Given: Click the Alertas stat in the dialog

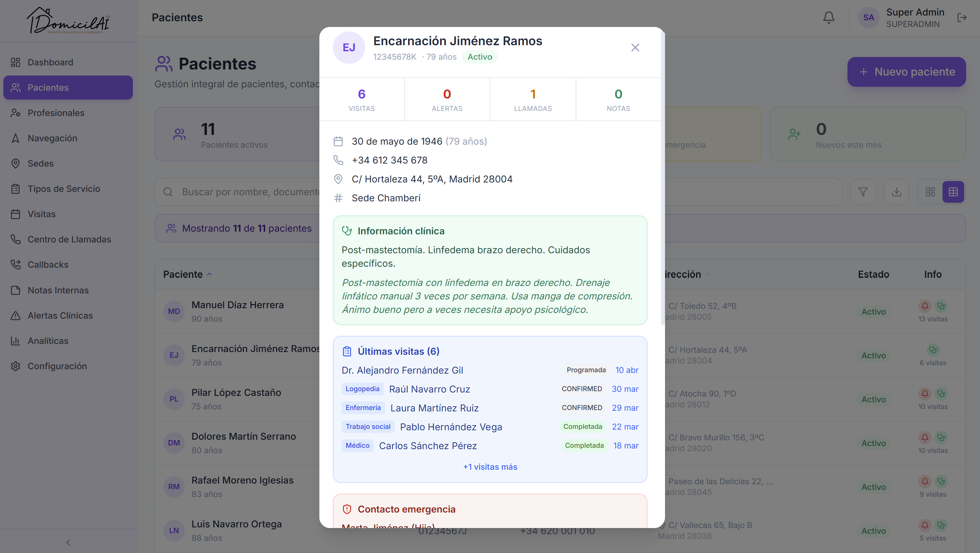Looking at the screenshot, I should pos(447,99).
